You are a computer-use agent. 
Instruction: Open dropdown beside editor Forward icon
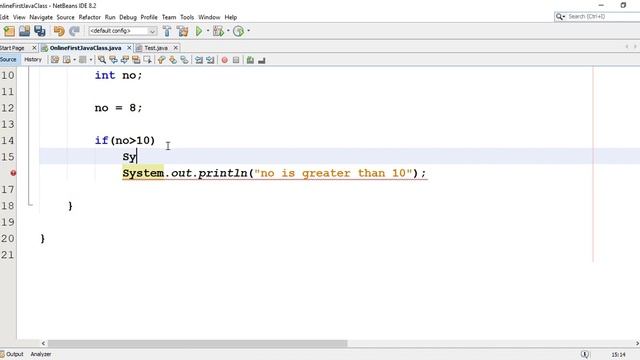[91, 60]
